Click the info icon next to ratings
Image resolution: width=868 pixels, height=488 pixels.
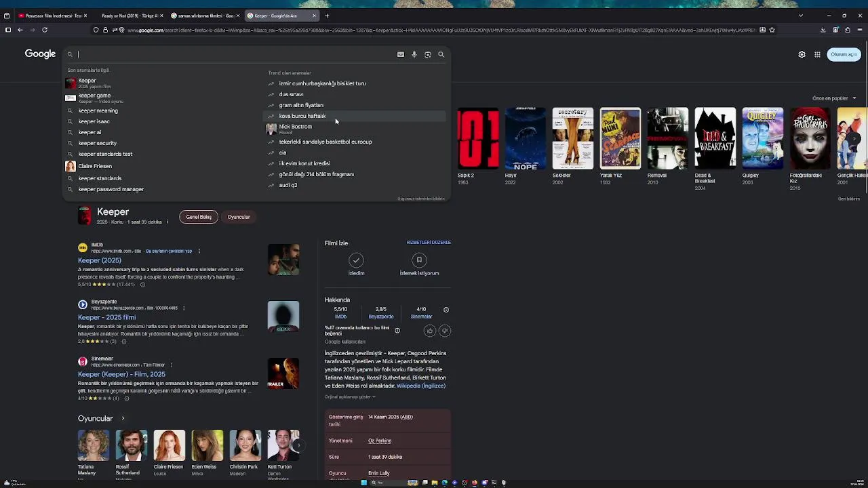[446, 310]
